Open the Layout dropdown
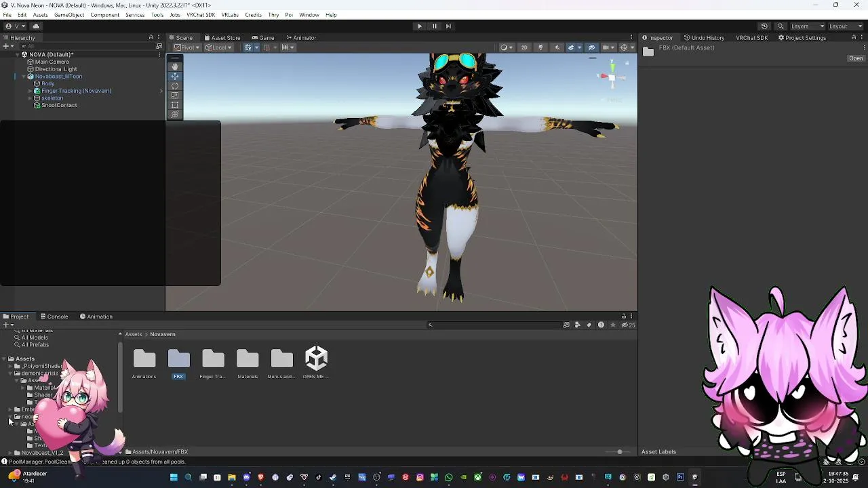 845,26
